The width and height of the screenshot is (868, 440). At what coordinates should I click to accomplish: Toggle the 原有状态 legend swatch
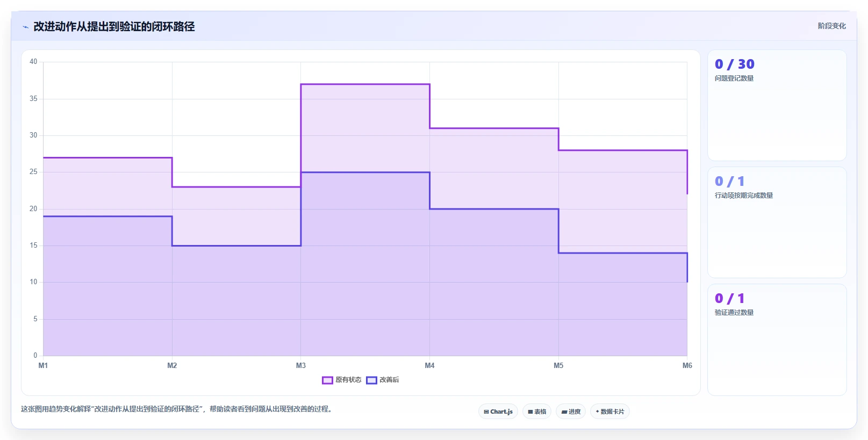[x=327, y=380]
